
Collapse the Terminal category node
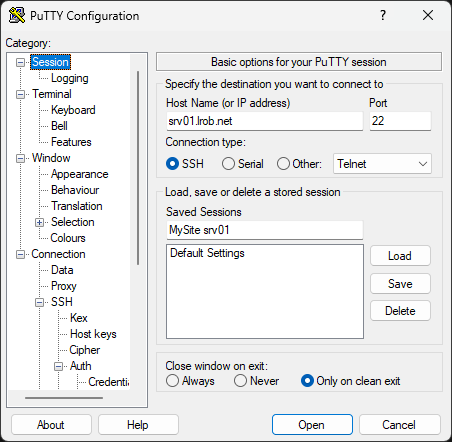[21, 94]
